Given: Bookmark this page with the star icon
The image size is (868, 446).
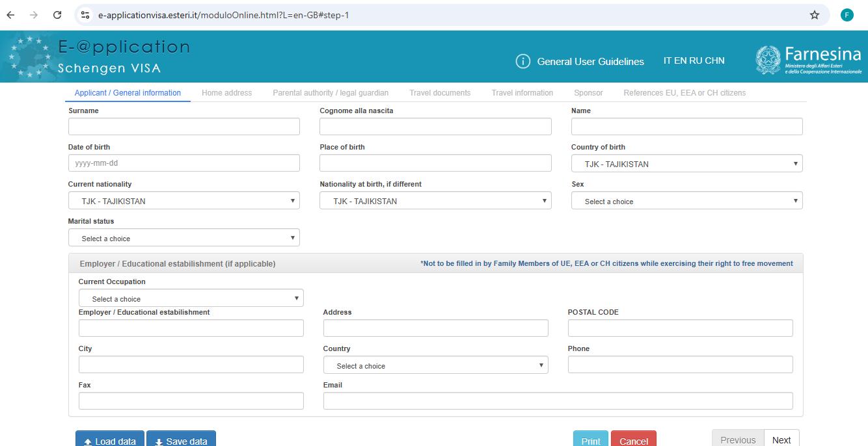Looking at the screenshot, I should (815, 14).
